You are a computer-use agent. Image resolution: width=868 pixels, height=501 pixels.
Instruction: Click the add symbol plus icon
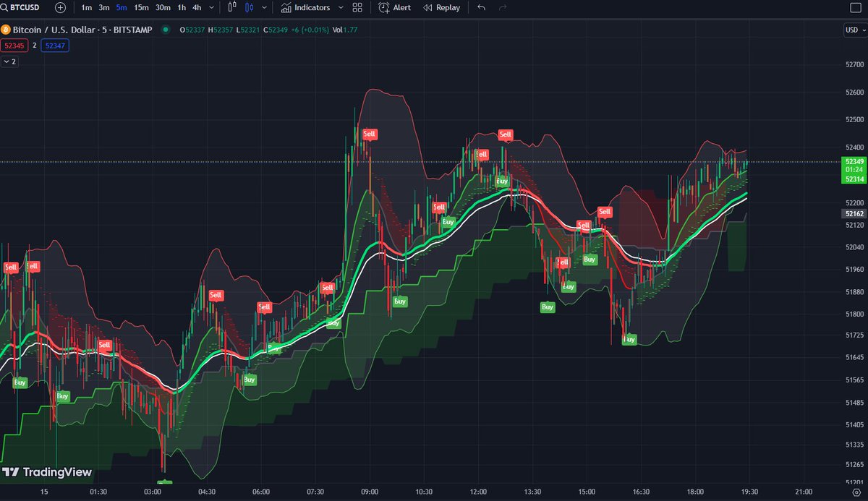coord(60,7)
